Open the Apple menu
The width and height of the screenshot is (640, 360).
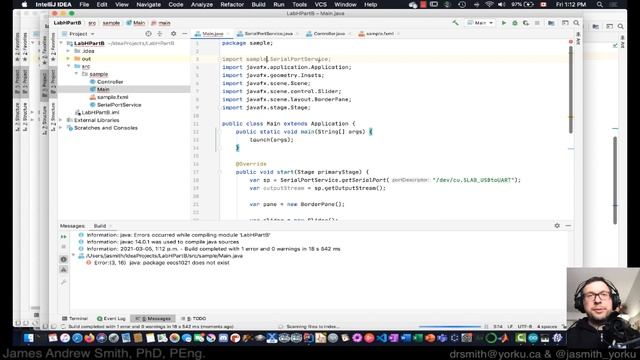24,4
